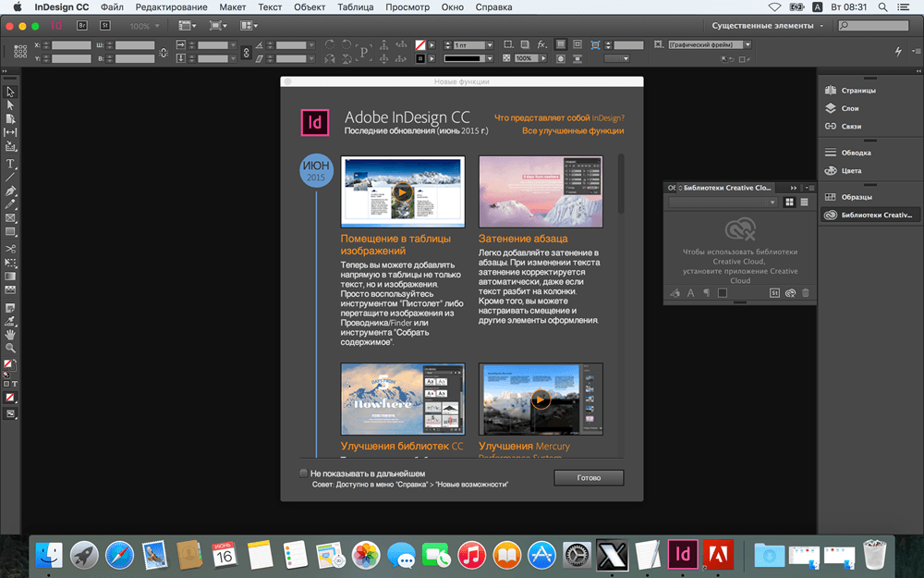Image resolution: width=924 pixels, height=578 pixels.
Task: Open the Bridge (Br) button
Action: 82,25
